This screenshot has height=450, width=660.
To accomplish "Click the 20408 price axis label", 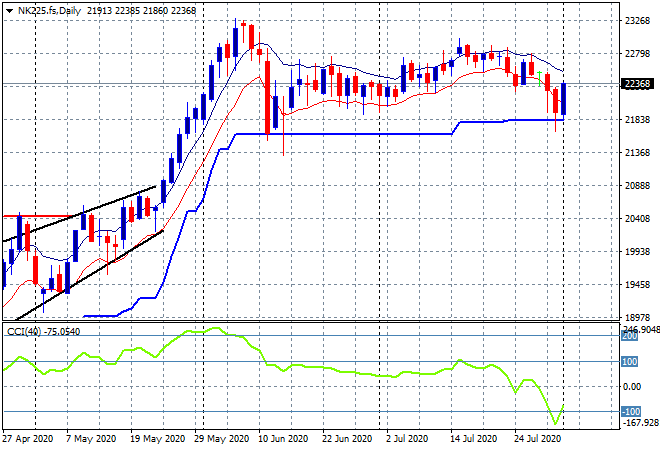I will point(637,218).
